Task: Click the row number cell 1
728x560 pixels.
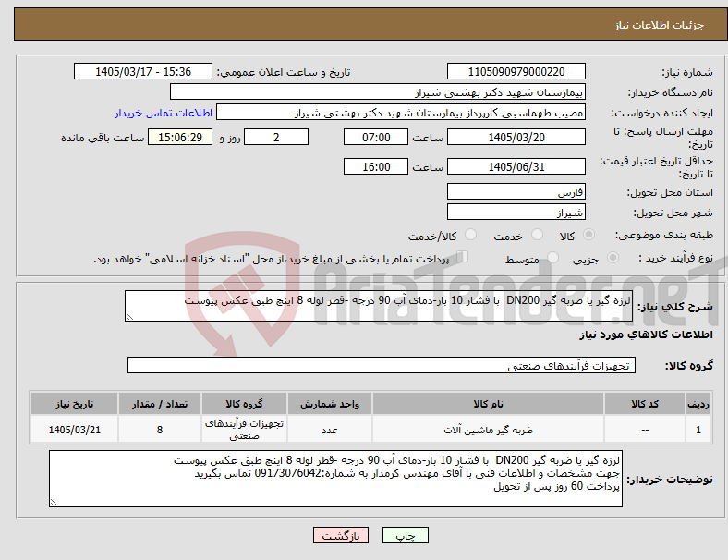Action: tap(698, 430)
